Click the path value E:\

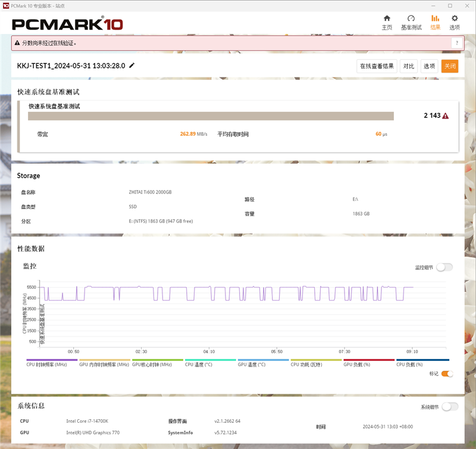[x=355, y=199]
